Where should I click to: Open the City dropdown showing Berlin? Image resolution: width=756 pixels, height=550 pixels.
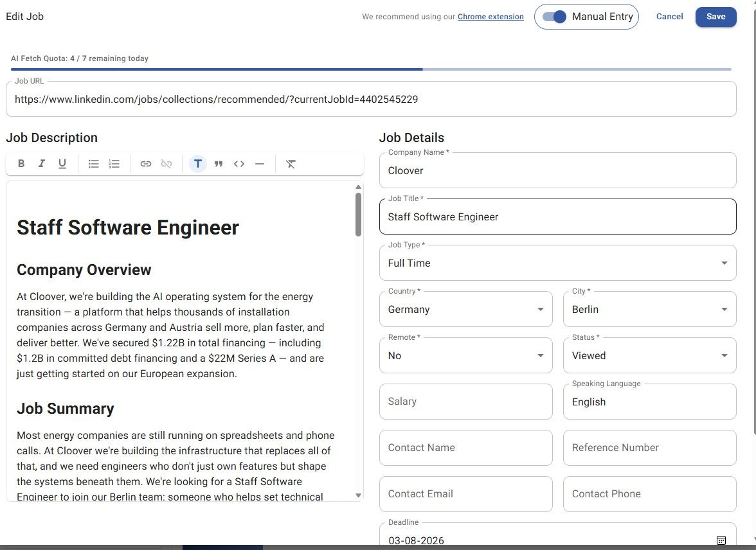pyautogui.click(x=649, y=310)
